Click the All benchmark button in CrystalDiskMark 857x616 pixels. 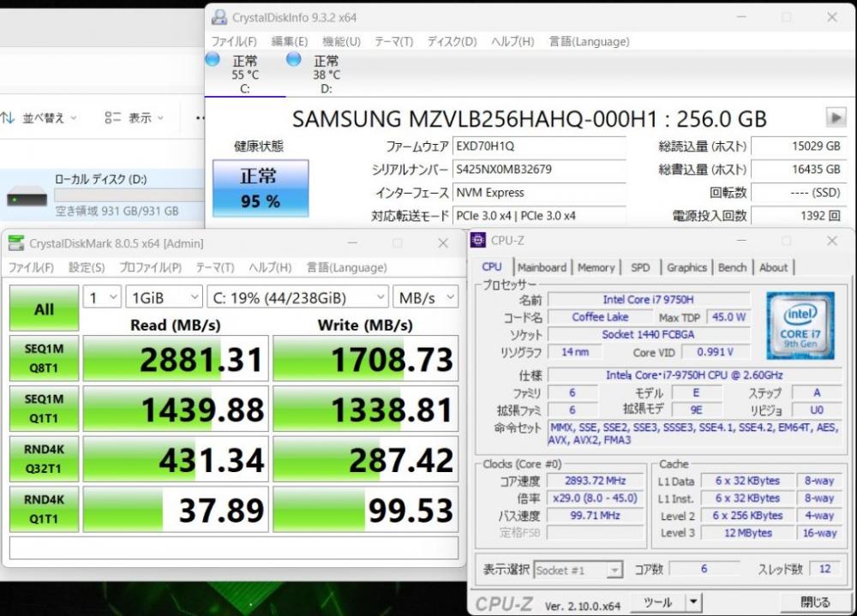coord(45,308)
